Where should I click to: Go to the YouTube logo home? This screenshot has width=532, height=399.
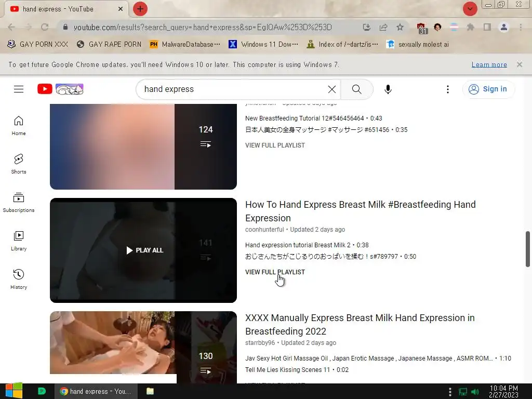tap(60, 89)
